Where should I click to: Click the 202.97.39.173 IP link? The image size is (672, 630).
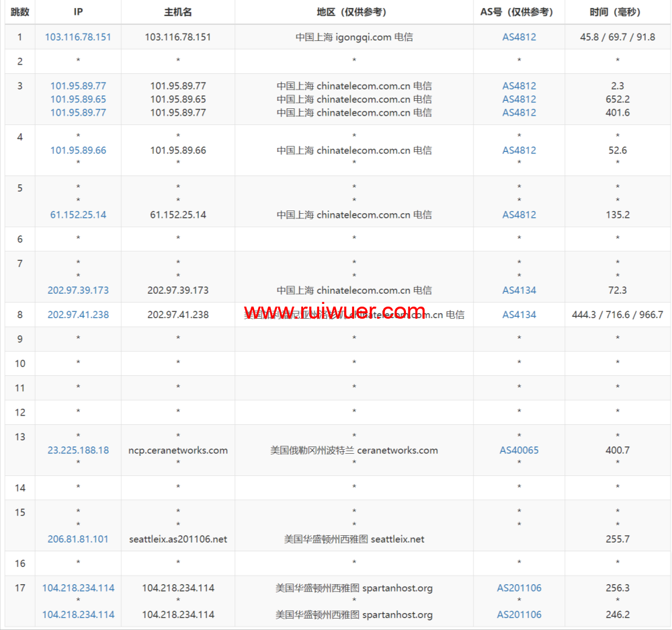[78, 290]
